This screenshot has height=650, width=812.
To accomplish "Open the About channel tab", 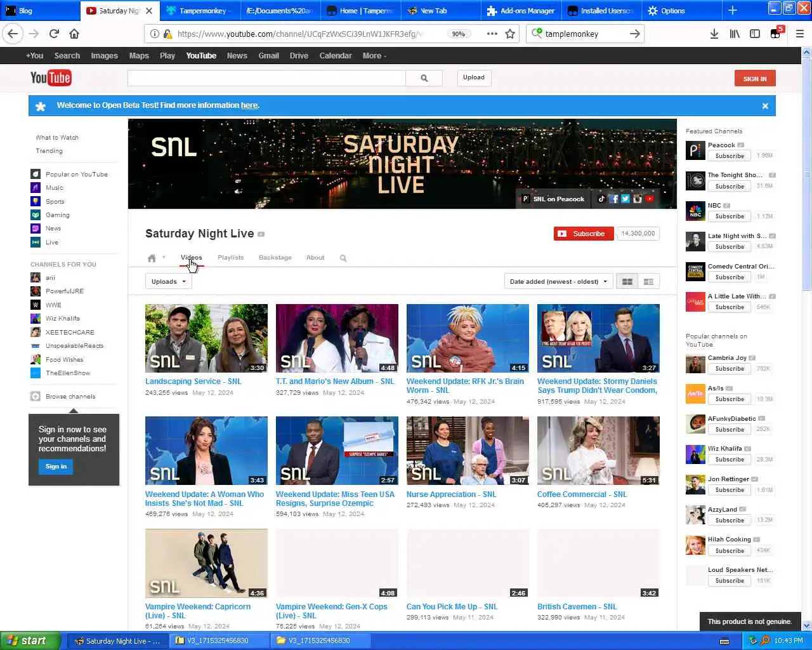I will [315, 258].
